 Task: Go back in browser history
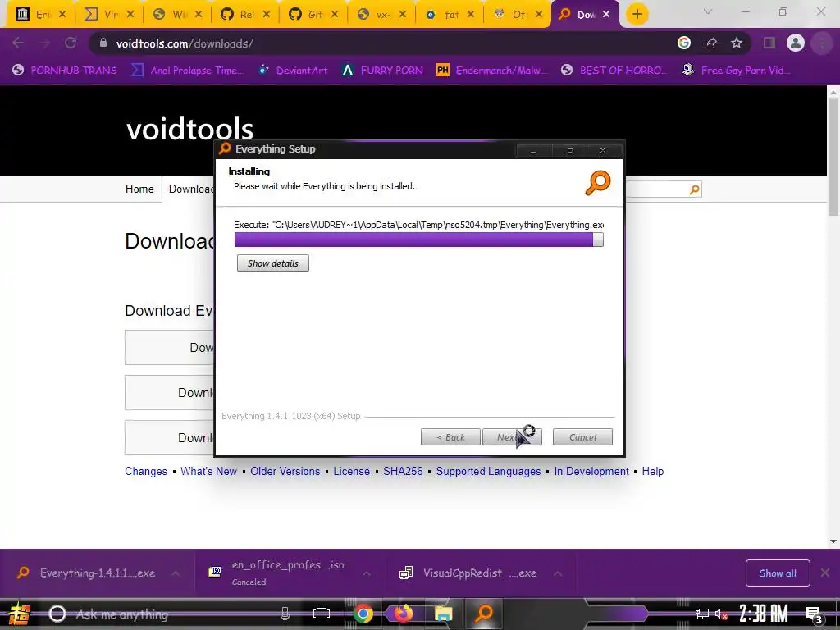(18, 43)
